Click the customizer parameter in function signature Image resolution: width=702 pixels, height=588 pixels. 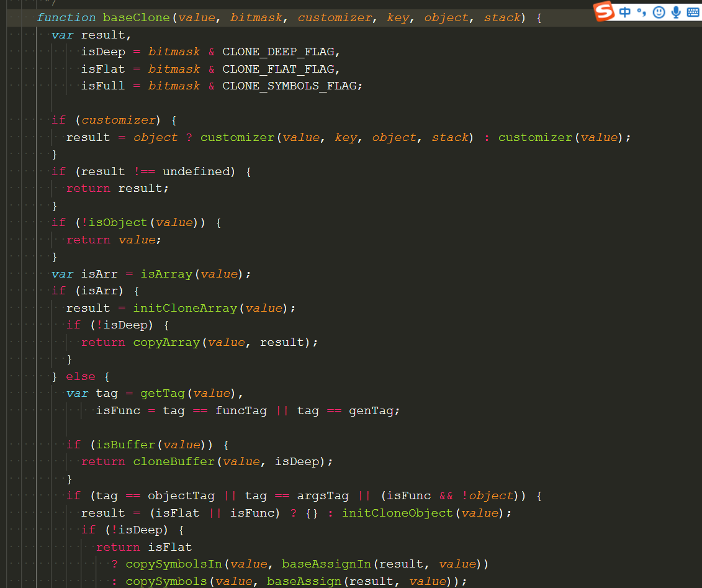click(335, 17)
